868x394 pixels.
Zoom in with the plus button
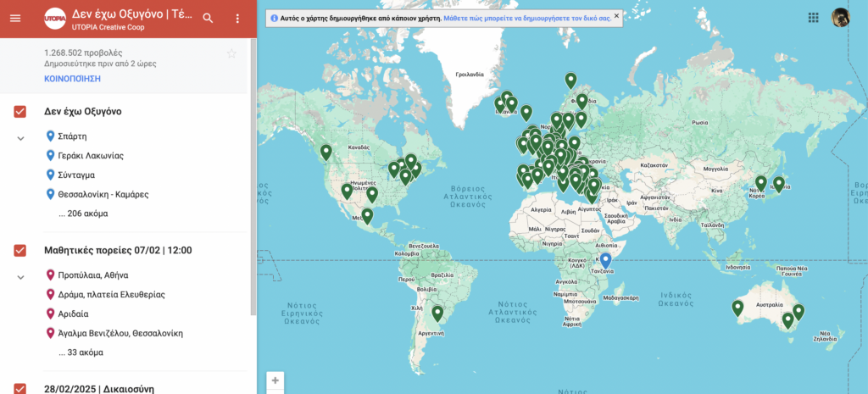coord(275,380)
